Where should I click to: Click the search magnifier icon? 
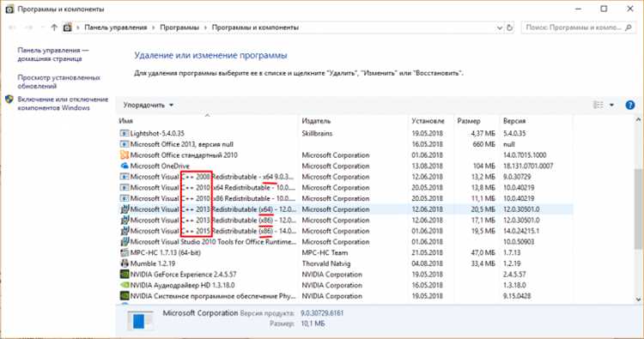(629, 27)
